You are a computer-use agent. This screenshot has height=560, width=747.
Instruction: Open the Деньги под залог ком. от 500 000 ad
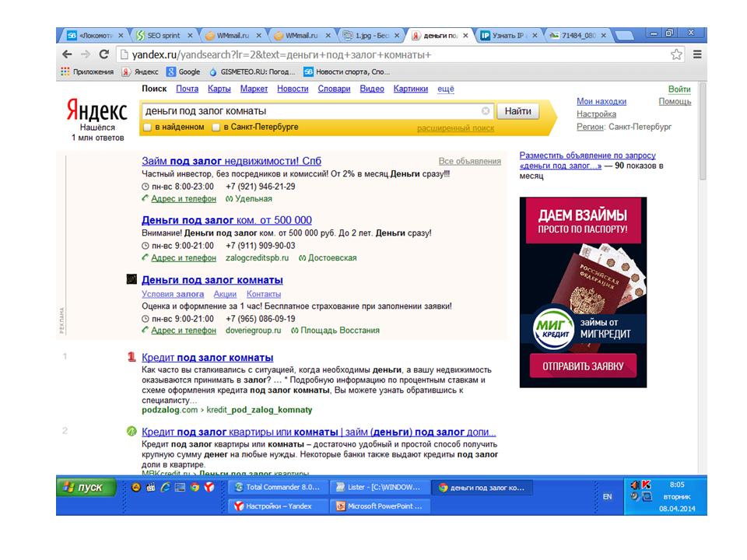[226, 220]
